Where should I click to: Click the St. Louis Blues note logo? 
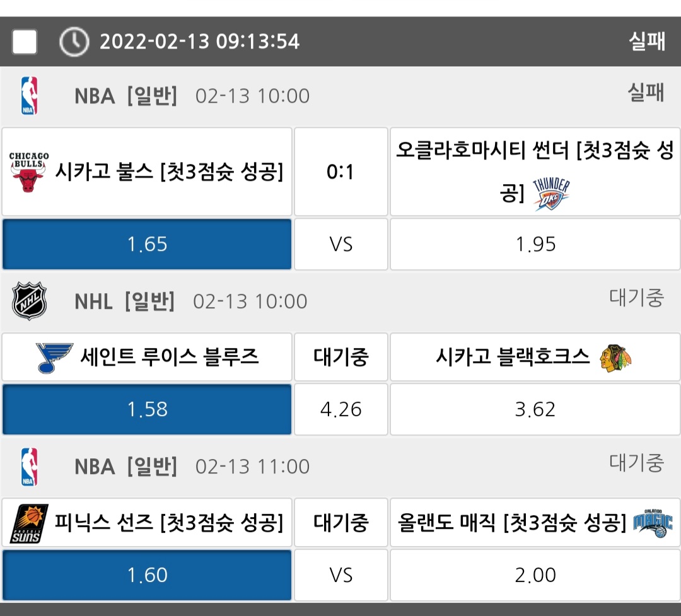[54, 357]
